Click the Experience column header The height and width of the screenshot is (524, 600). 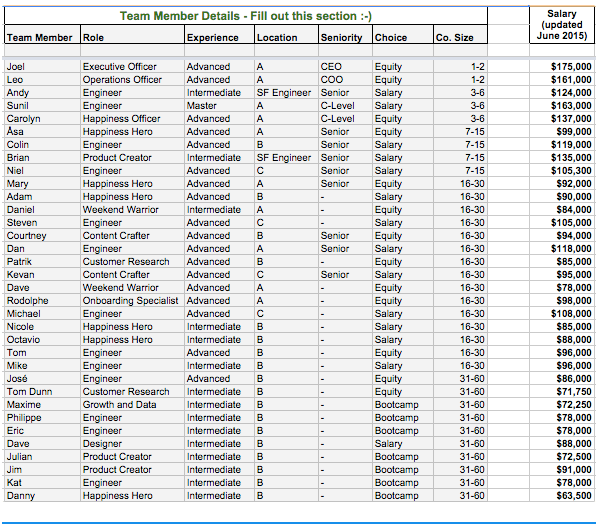pos(219,34)
